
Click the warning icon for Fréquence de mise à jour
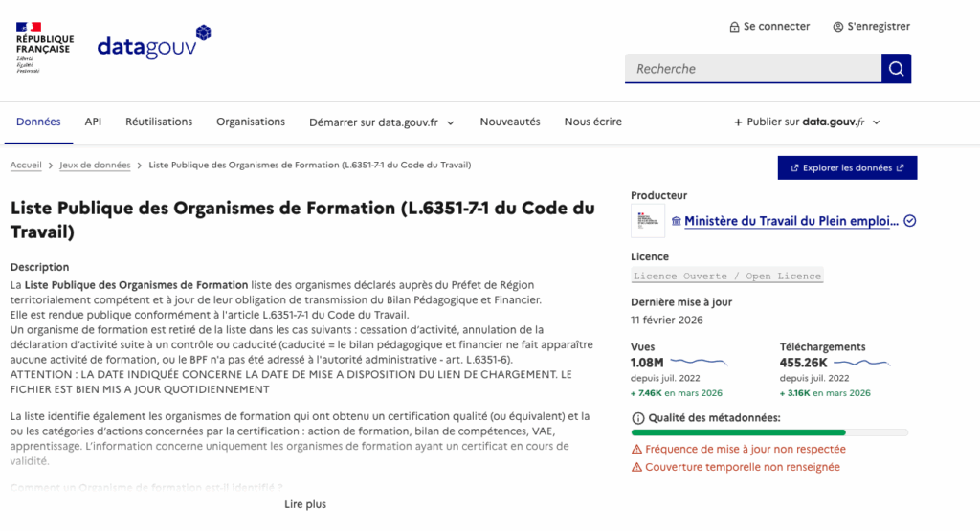637,449
